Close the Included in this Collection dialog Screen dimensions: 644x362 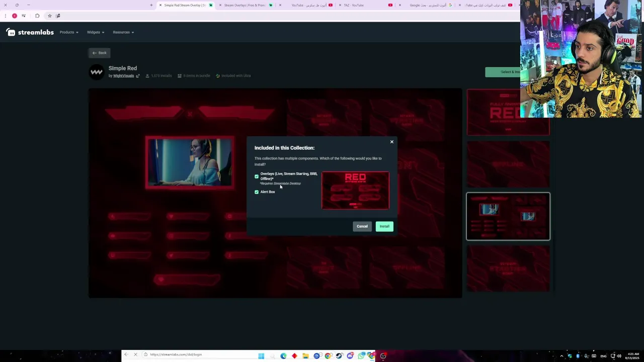click(392, 142)
